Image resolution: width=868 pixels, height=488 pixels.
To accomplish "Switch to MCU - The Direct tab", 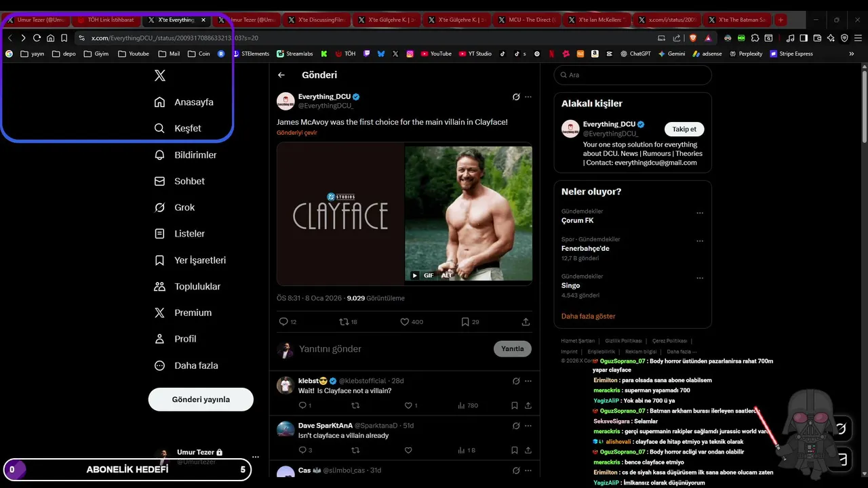I will 528,20.
